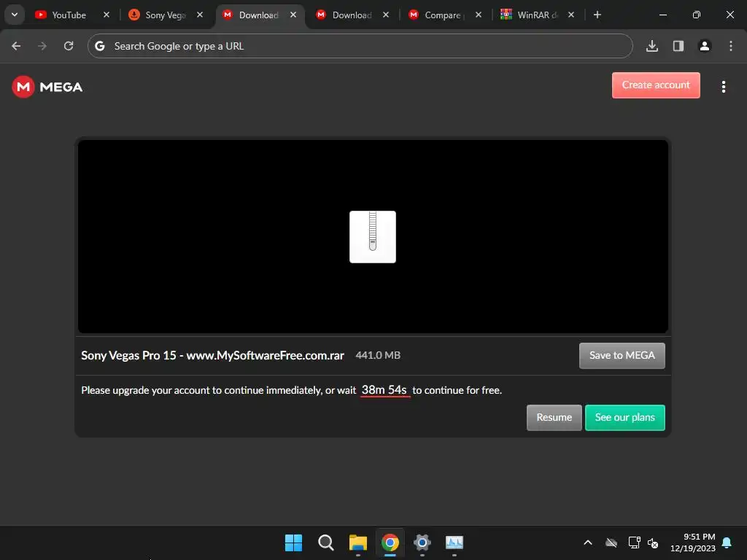Screen dimensions: 747x560
Task: Switch to the second Download tab
Action: click(x=352, y=15)
